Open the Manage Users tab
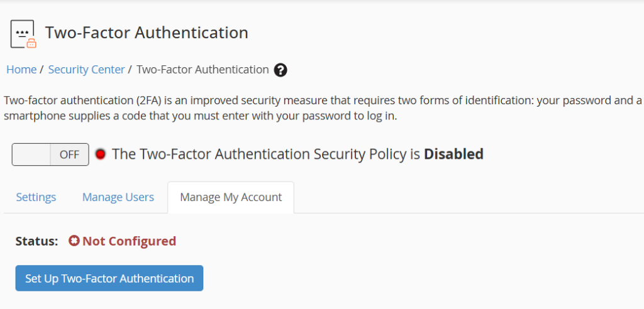This screenshot has width=644, height=309. (118, 197)
